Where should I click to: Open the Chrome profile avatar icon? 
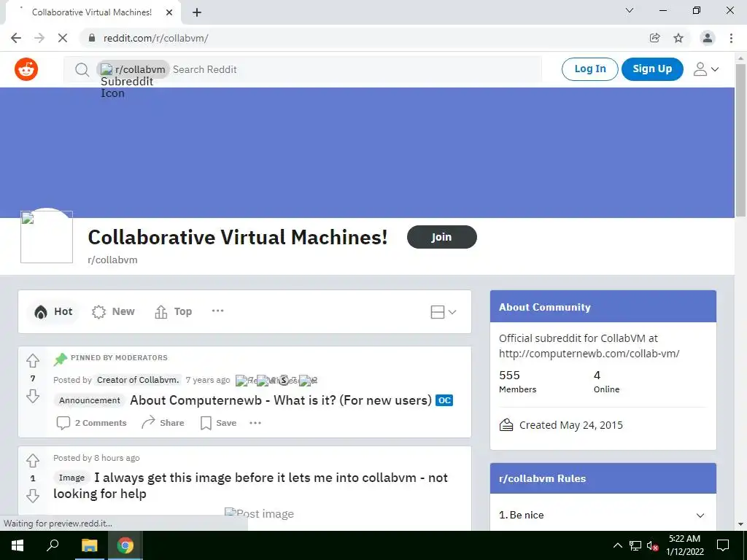pos(708,38)
